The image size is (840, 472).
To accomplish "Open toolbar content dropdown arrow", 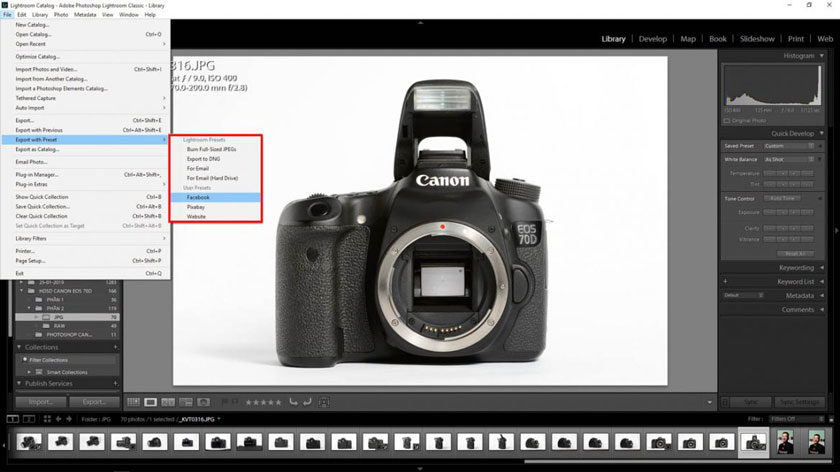I will [709, 402].
